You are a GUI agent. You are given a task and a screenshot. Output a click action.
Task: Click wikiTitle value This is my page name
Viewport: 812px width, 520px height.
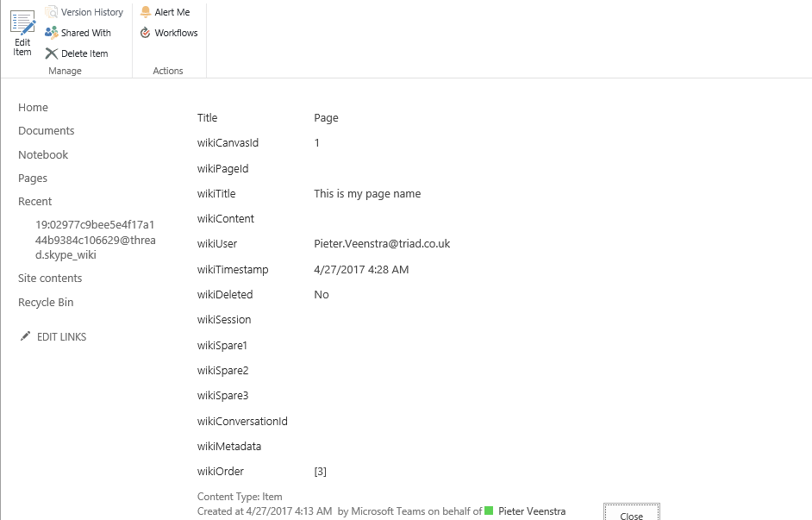click(x=367, y=194)
